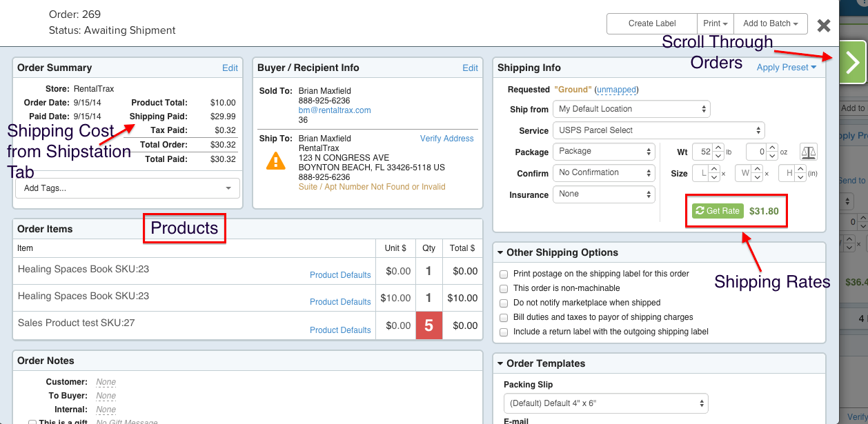Click the green next-order arrow
Viewport: 868px width, 424px height.
(853, 63)
